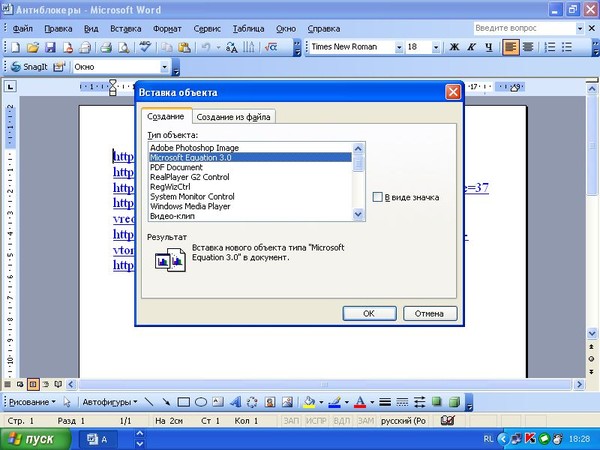The height and width of the screenshot is (450, 600).
Task: Click the Line Style icon
Action: [385, 402]
